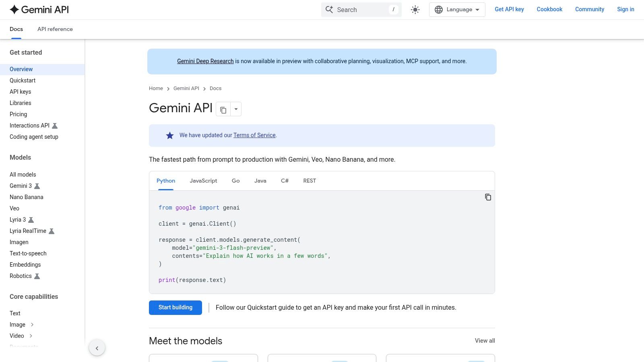Open Coding agent setup in sidebar

click(x=34, y=137)
